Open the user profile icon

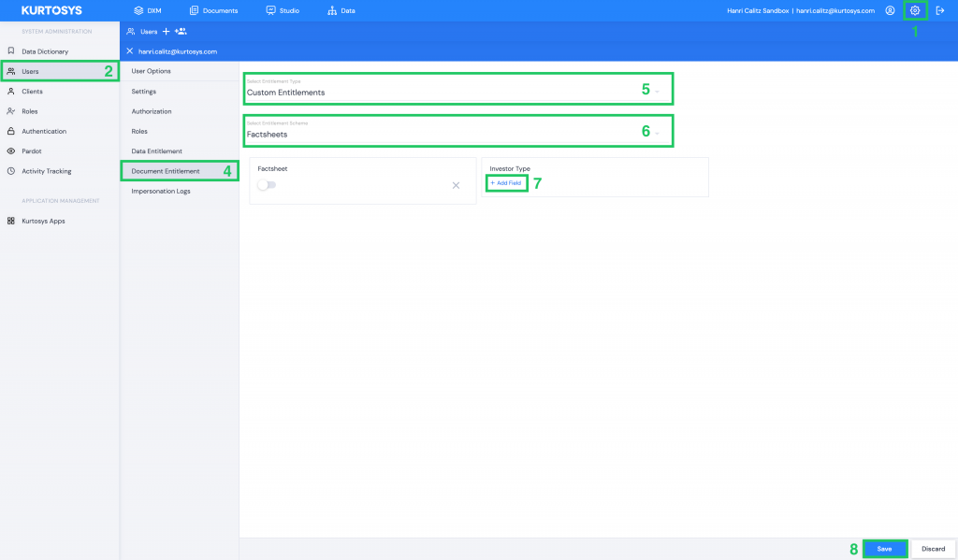tap(890, 10)
